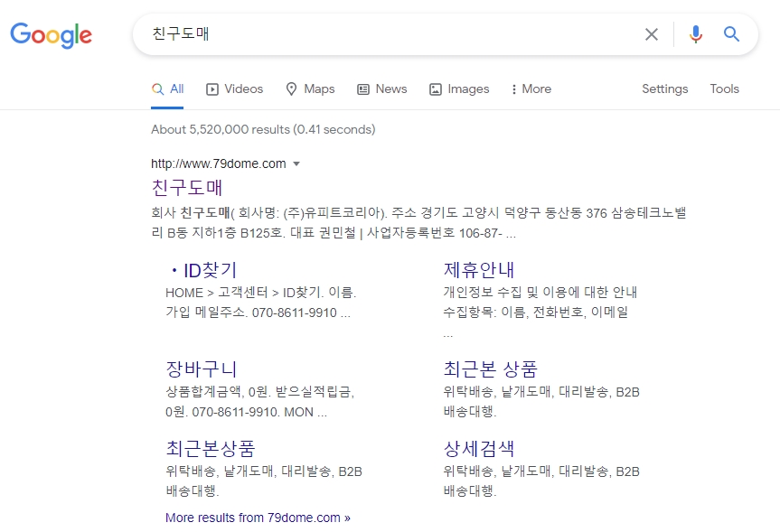The image size is (780, 532).
Task: Click the Videos tab play icon
Action: (x=212, y=89)
